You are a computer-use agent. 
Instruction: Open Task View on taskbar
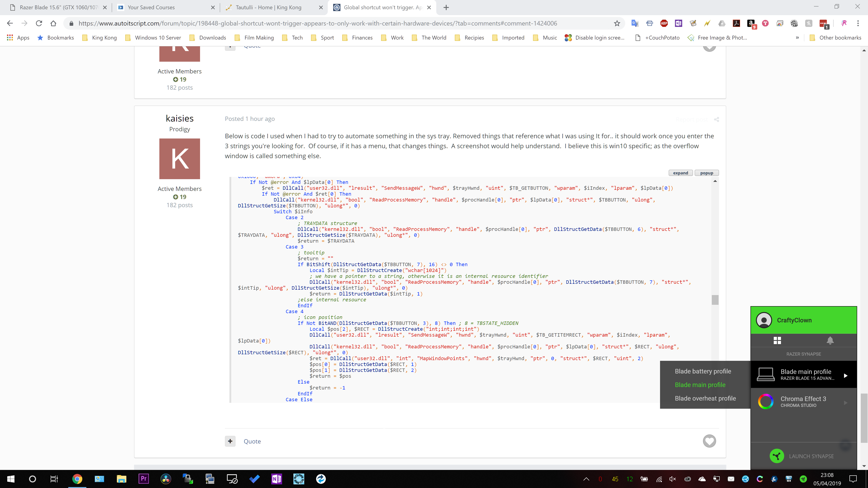coord(54,479)
